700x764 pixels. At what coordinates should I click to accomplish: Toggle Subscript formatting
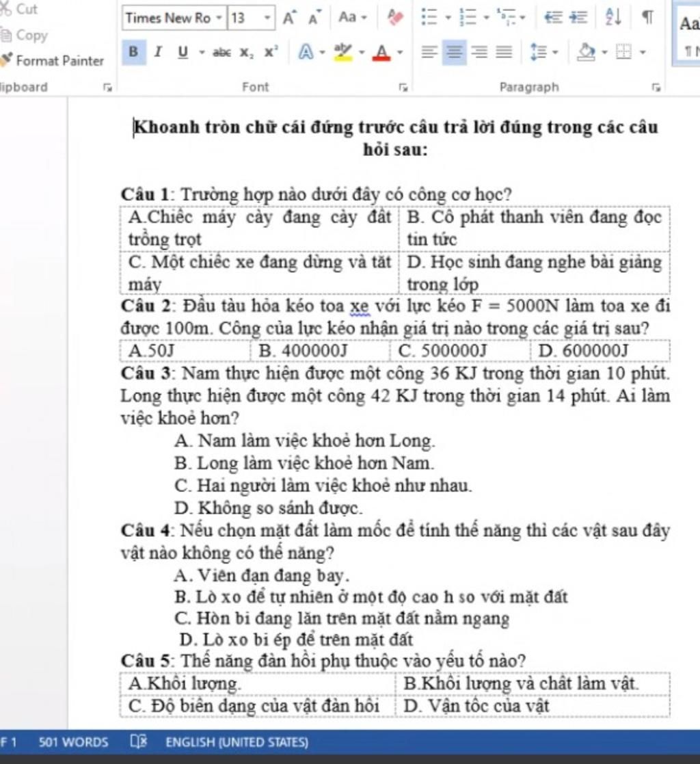point(247,53)
